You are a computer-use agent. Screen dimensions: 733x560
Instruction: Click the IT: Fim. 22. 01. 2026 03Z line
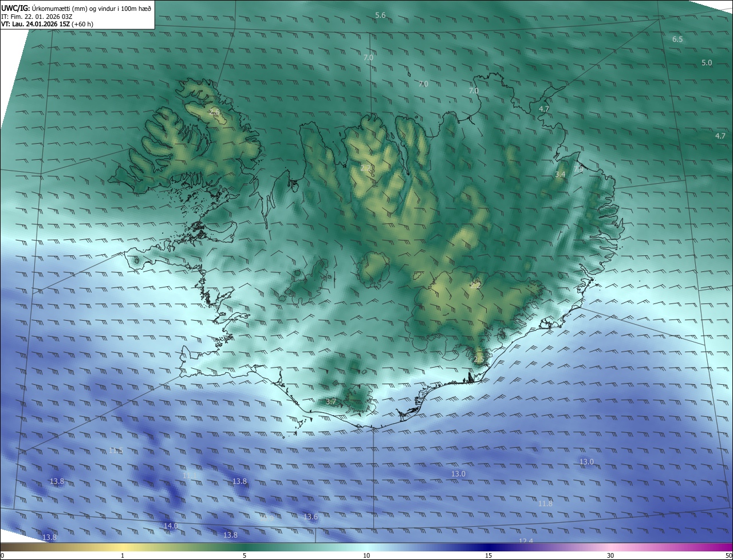coord(37,16)
